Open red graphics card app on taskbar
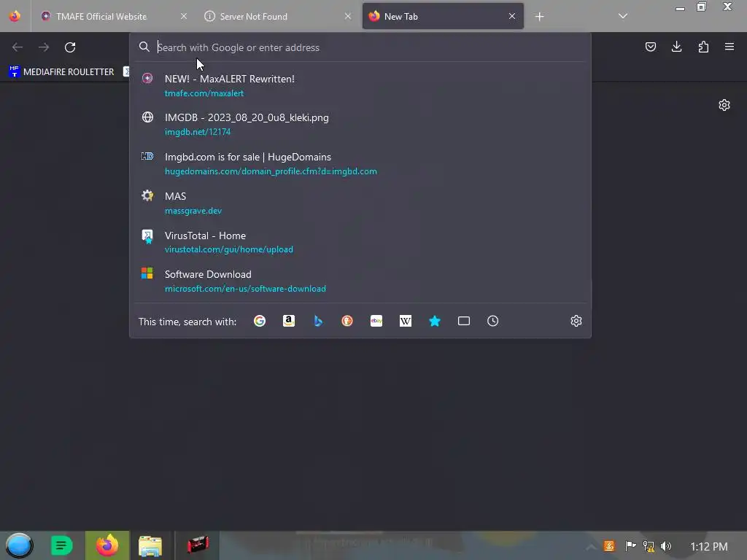Viewport: 747px width, 560px height. [198, 544]
